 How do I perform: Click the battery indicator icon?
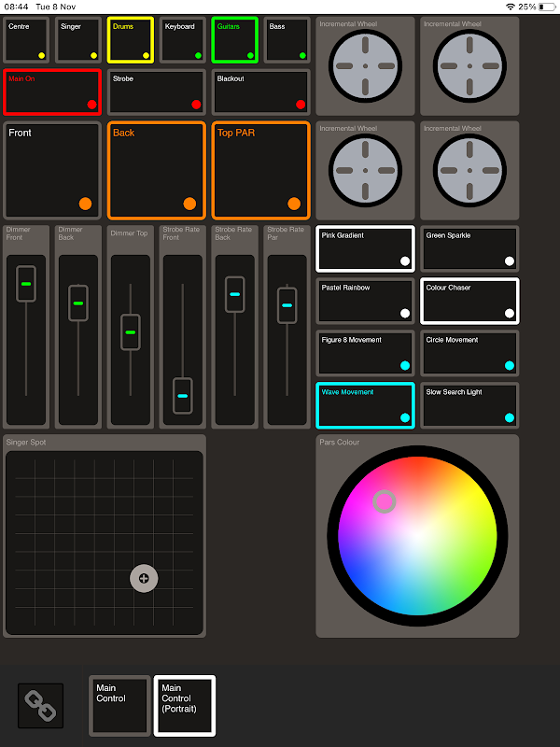pos(547,7)
